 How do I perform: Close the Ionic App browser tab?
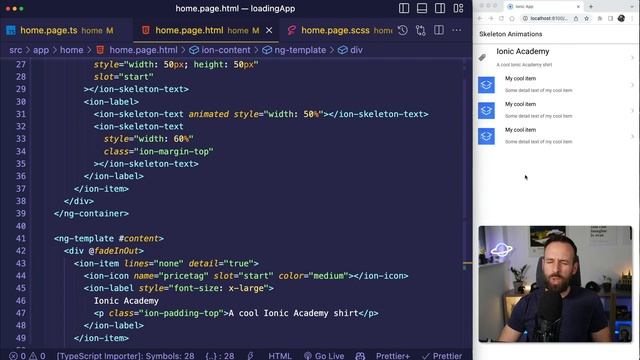pyautogui.click(x=578, y=7)
